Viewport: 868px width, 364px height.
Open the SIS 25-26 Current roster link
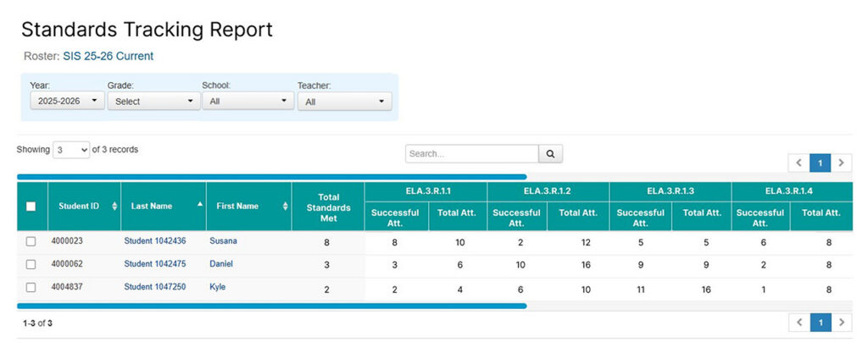[108, 56]
